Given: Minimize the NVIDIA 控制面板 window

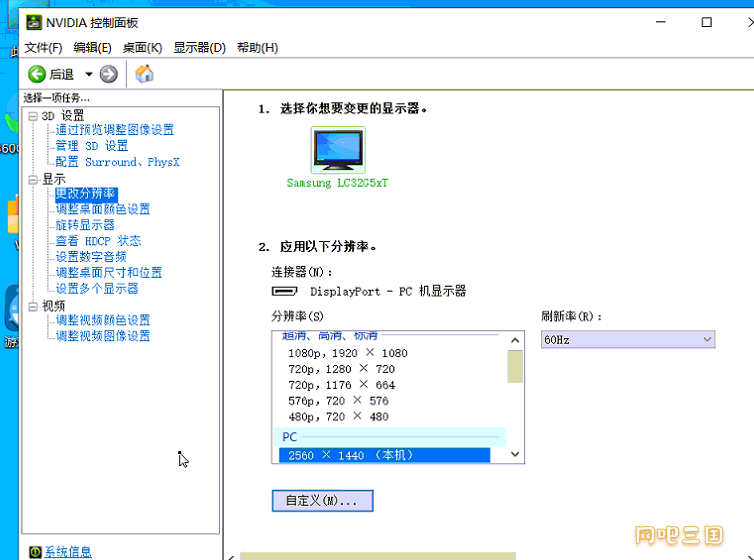Looking at the screenshot, I should coord(661,22).
